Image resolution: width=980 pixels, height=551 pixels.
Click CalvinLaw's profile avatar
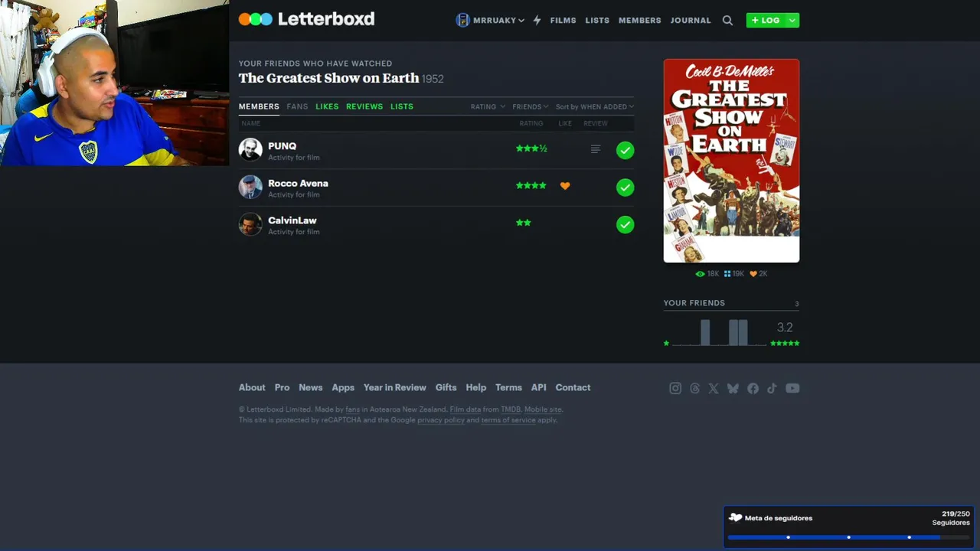coord(250,224)
